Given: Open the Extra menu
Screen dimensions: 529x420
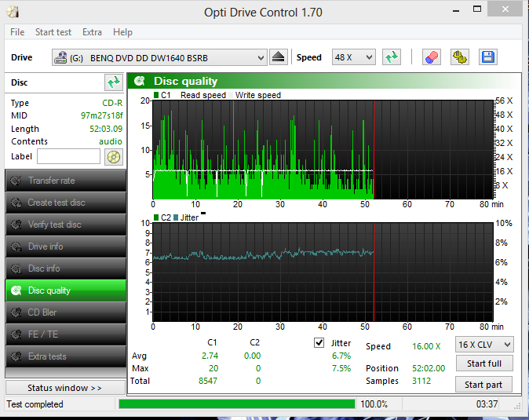Looking at the screenshot, I should click(x=92, y=32).
